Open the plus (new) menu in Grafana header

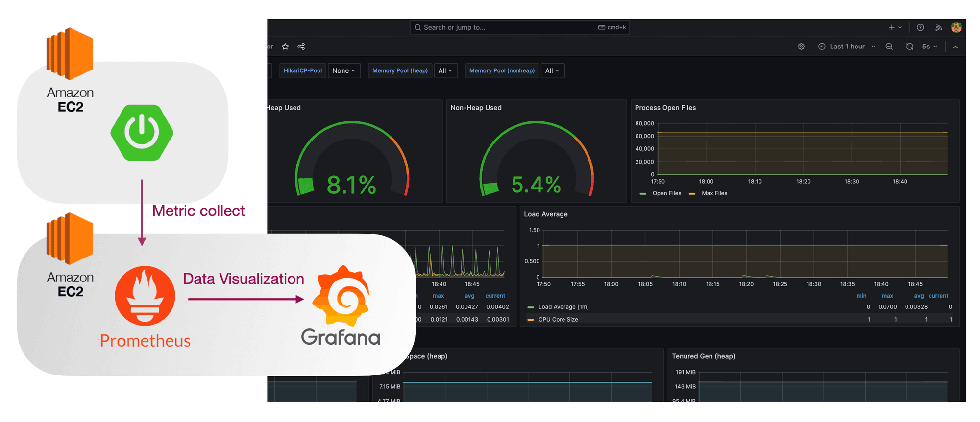tap(895, 27)
